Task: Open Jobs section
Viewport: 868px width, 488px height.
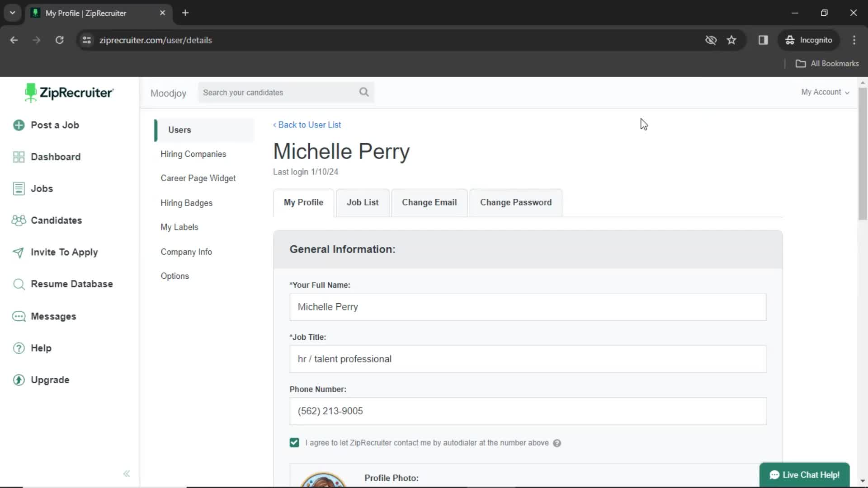Action: pos(42,188)
